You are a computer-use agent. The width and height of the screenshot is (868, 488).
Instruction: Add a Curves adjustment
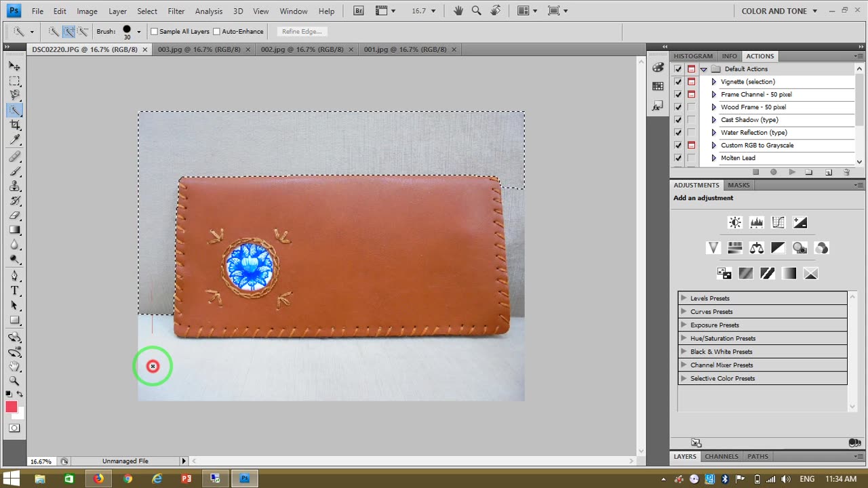click(x=778, y=222)
